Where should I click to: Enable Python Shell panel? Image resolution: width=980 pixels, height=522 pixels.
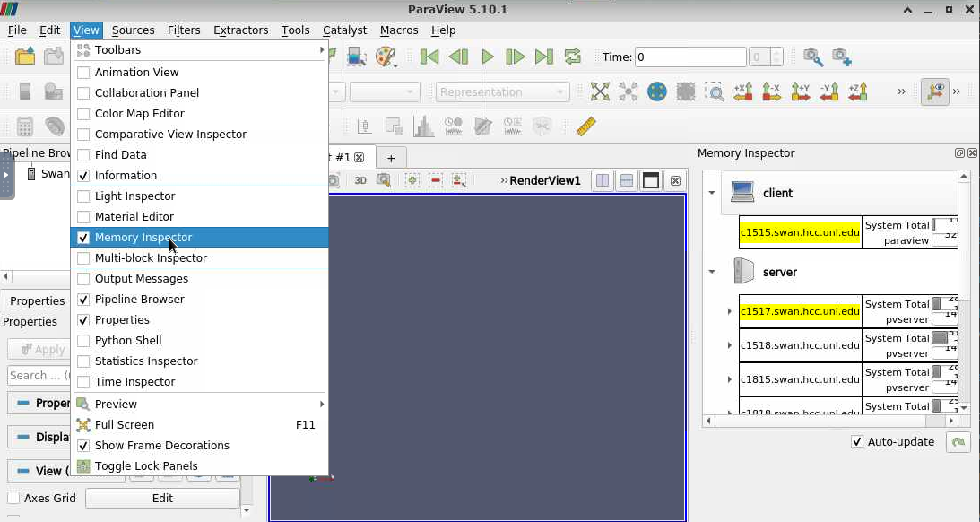[199, 341]
